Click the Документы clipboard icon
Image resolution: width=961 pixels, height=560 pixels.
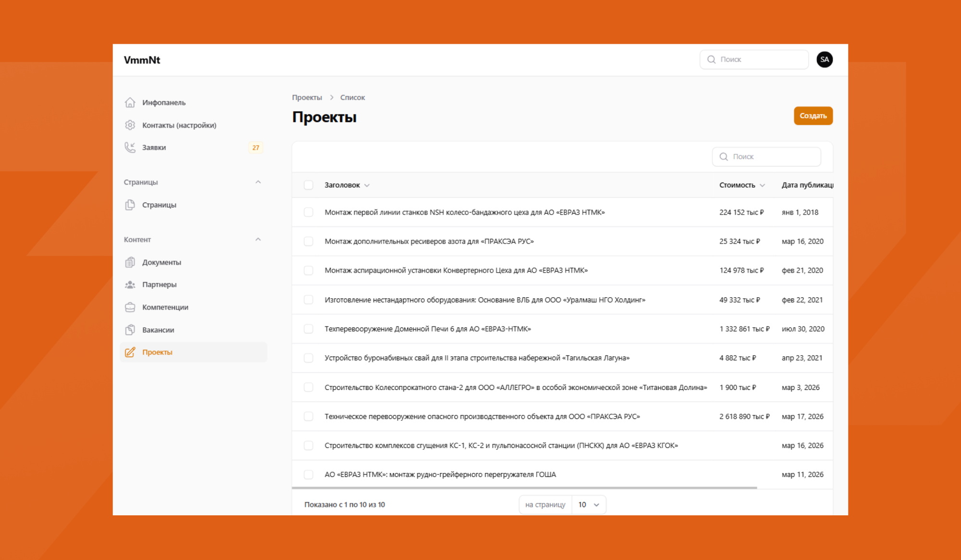pos(130,262)
